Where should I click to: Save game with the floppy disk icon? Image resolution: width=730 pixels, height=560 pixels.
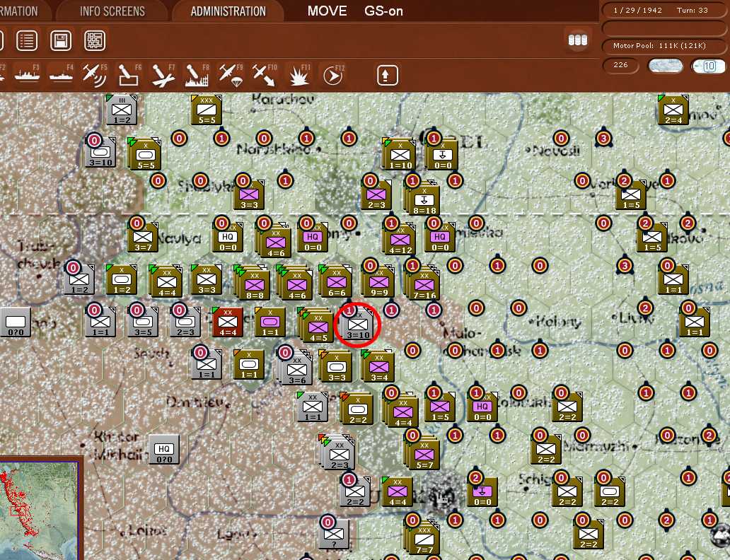pyautogui.click(x=61, y=40)
